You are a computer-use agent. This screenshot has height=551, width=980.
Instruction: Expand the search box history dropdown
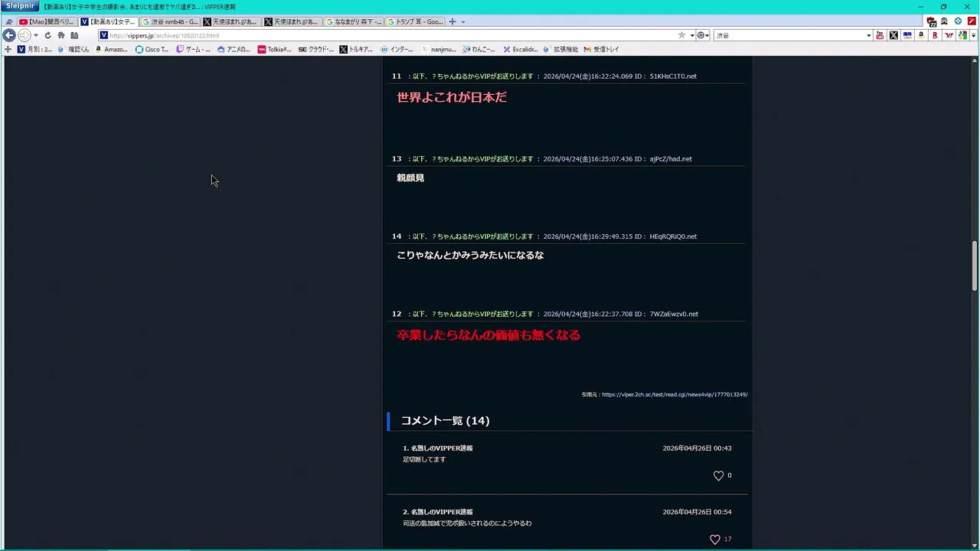868,36
